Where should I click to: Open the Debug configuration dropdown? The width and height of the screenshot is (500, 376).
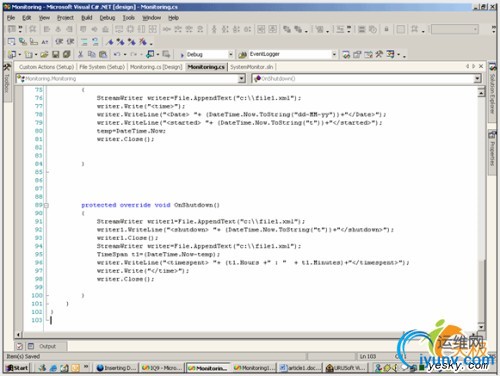click(x=230, y=54)
